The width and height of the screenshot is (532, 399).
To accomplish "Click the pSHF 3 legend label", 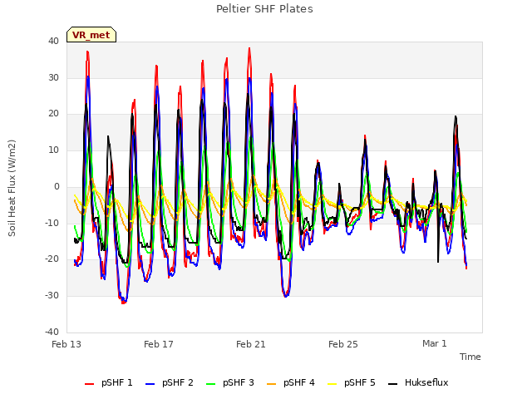I will [239, 382].
